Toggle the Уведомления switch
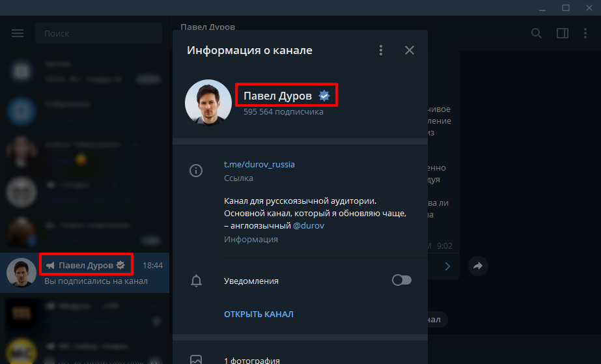601x364 pixels. [x=402, y=281]
